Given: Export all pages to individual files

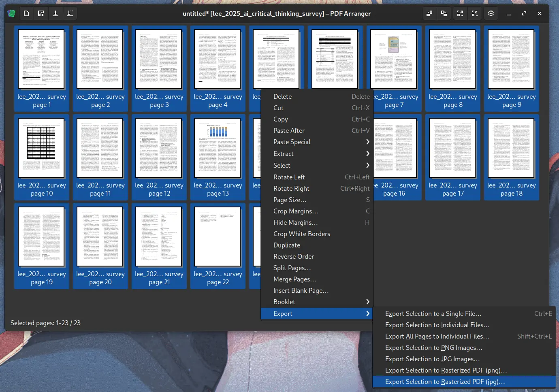Looking at the screenshot, I should [x=437, y=336].
